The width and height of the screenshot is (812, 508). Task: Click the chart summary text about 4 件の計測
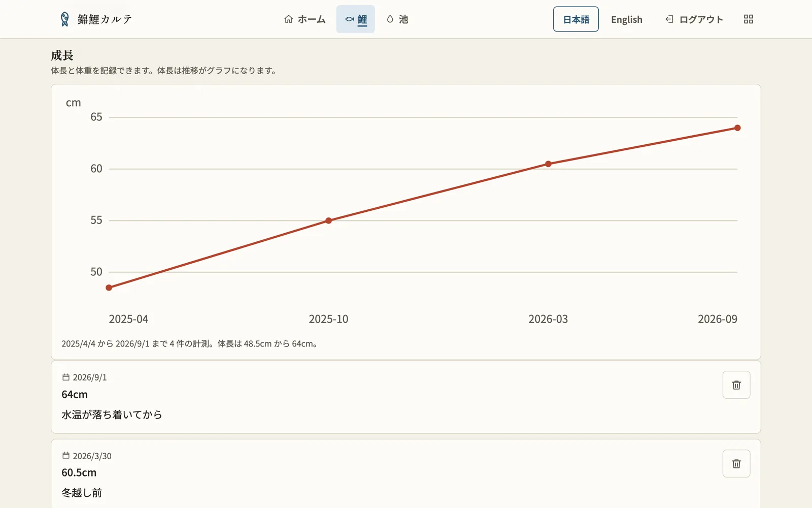click(191, 344)
